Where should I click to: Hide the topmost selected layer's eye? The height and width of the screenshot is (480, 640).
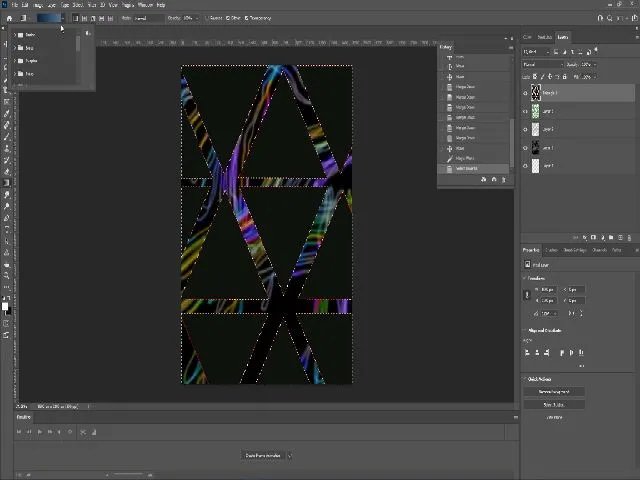(x=525, y=93)
